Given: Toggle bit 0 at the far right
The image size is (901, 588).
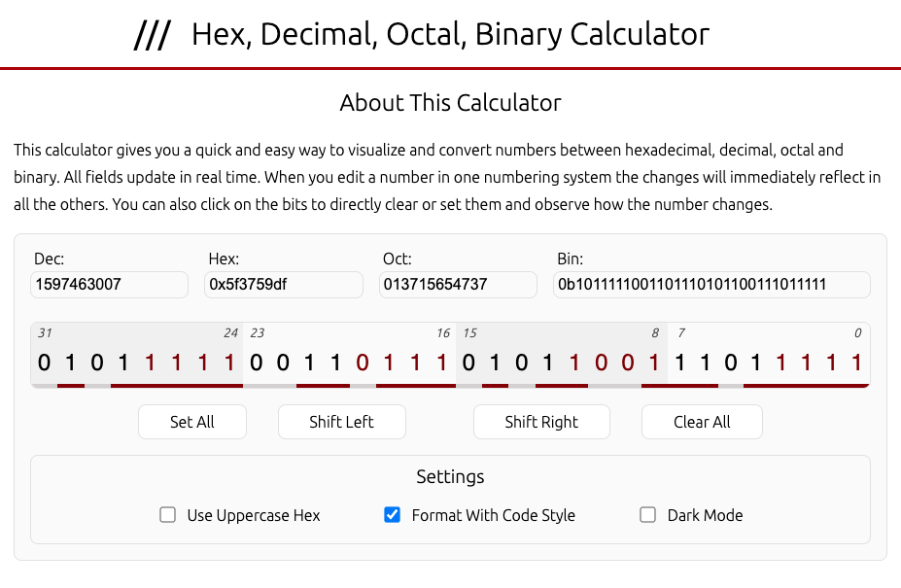Looking at the screenshot, I should point(856,363).
